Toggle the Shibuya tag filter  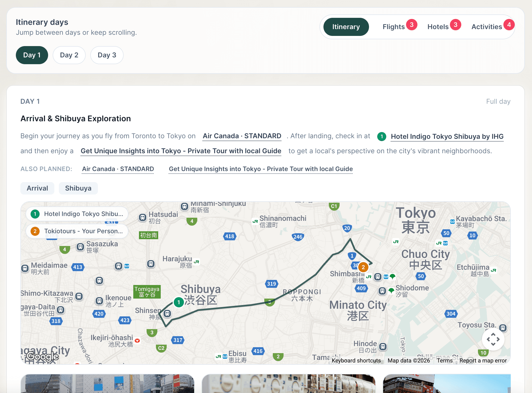click(x=78, y=188)
